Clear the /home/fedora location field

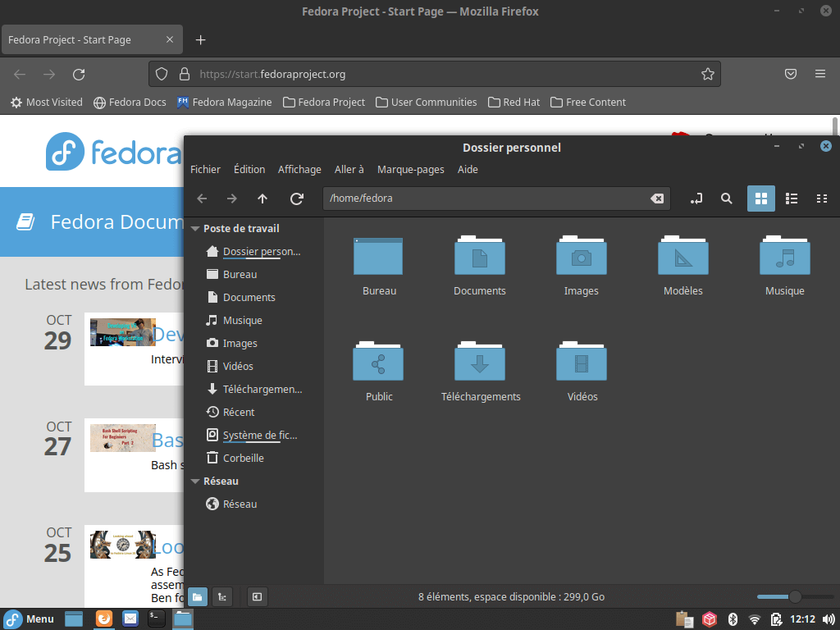coord(657,199)
